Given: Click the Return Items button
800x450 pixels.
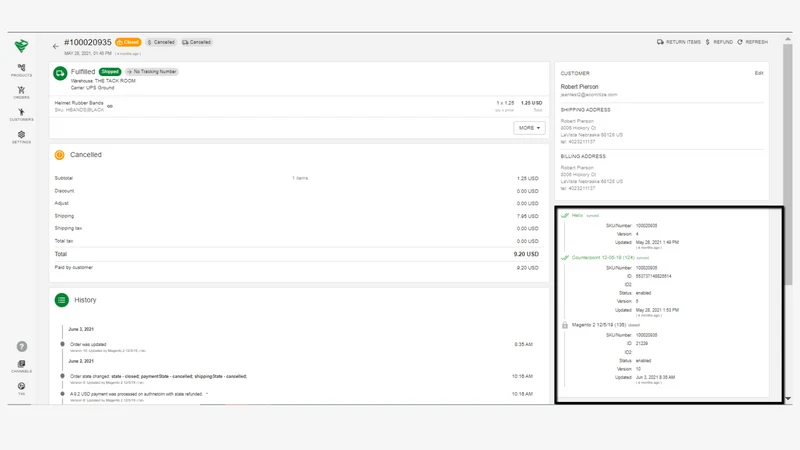Looking at the screenshot, I should coord(679,42).
